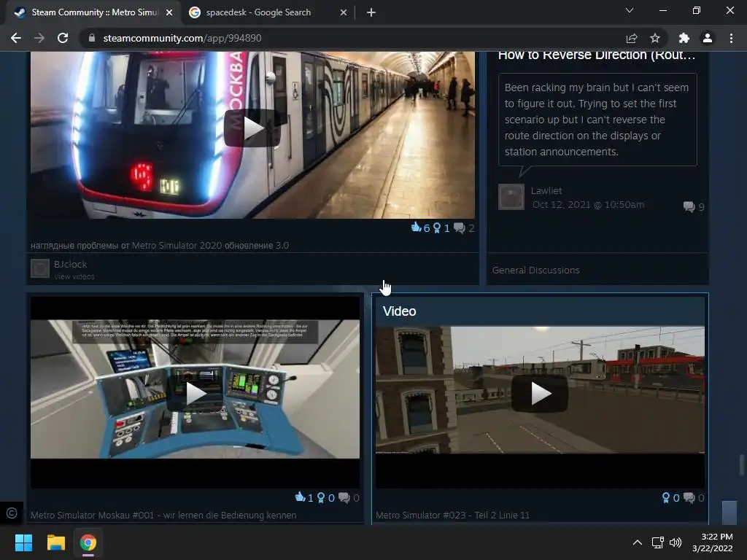
Task: Click comment icon on Moskau #001 video
Action: pos(344,497)
